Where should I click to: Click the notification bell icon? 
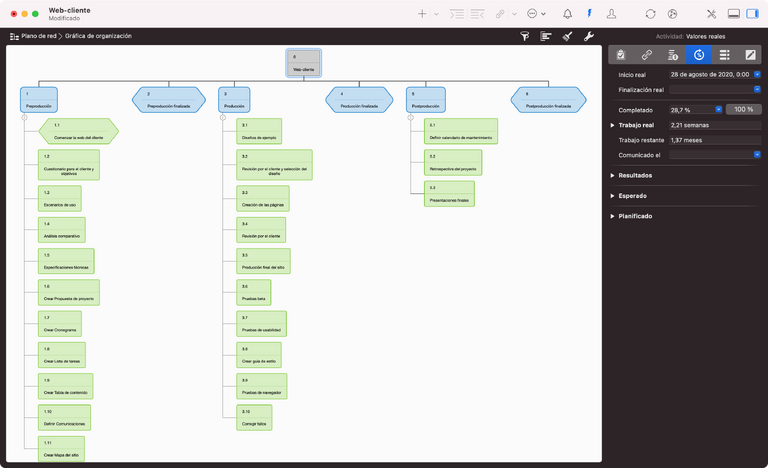click(568, 14)
